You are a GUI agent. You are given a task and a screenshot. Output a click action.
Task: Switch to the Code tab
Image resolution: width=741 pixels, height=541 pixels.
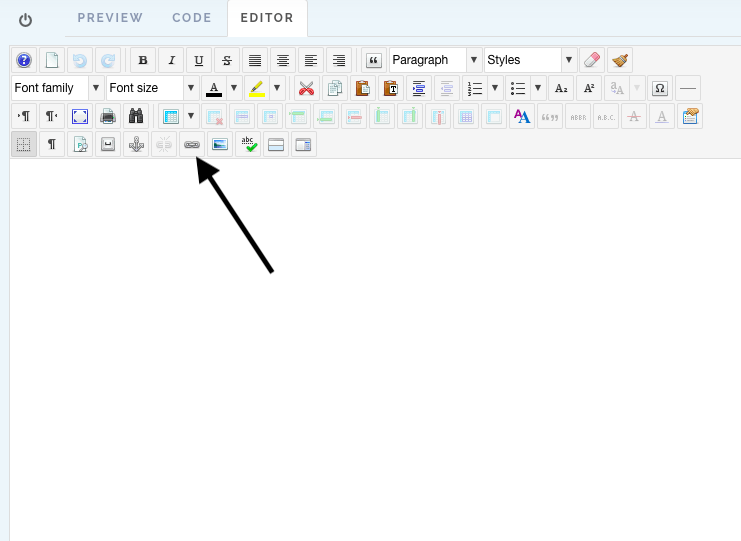(191, 18)
